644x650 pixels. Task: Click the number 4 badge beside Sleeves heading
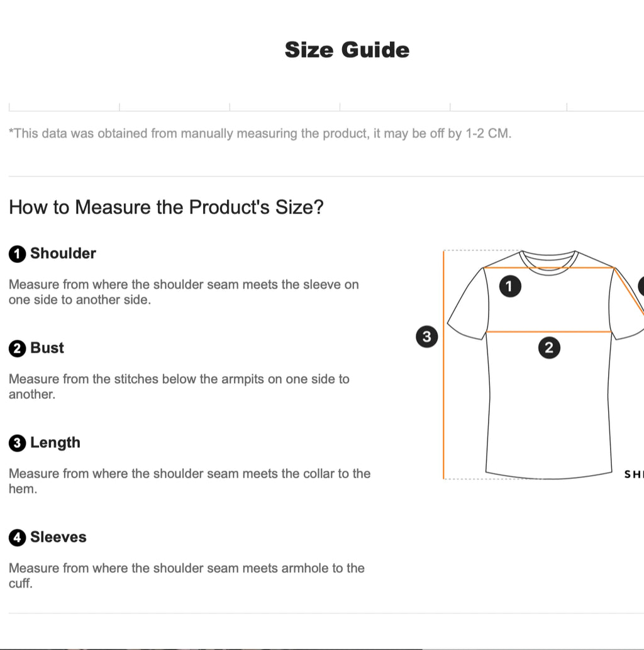pos(17,538)
